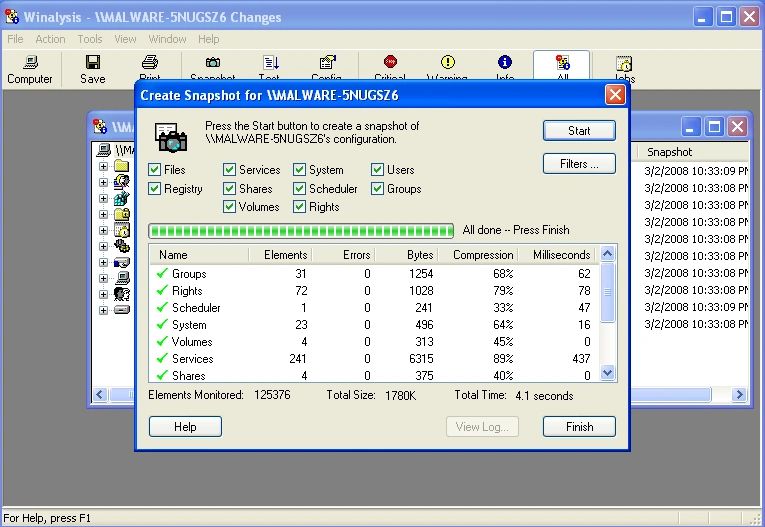
Task: Open the Filters dialog button
Action: [579, 164]
